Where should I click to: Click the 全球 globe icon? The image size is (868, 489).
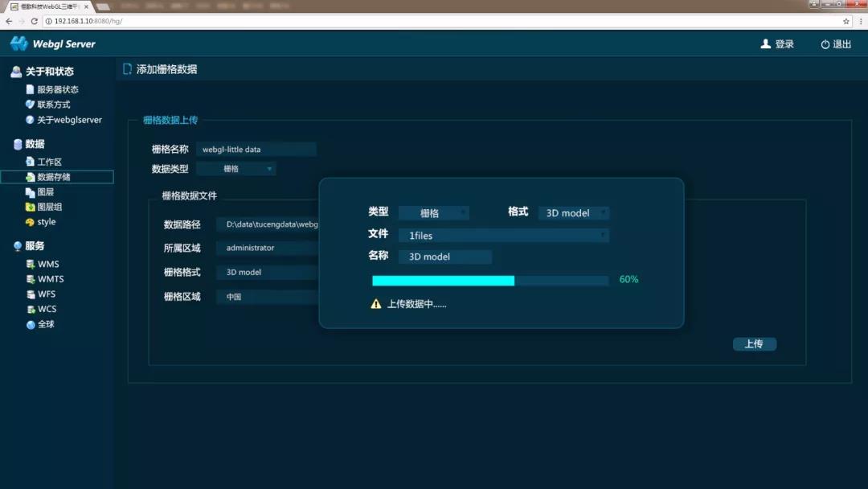[x=31, y=324]
